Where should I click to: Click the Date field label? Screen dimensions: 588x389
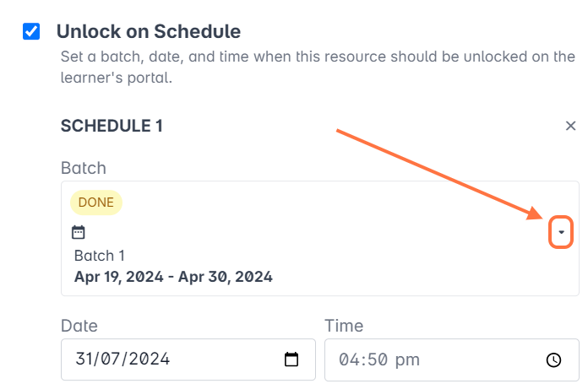79,326
